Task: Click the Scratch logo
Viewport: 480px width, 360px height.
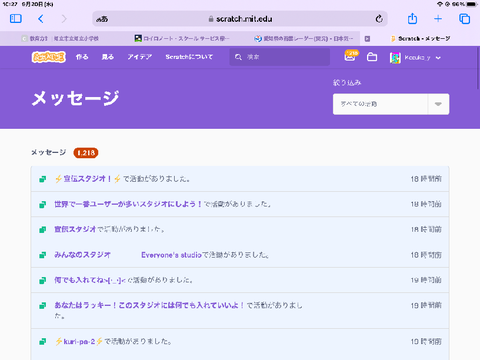Action: (x=49, y=57)
